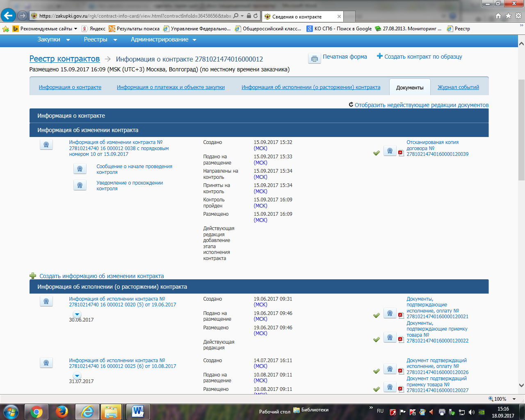Click the vertical scrollbar down arrow
Screen dimensions: 525x420
pos(521,386)
